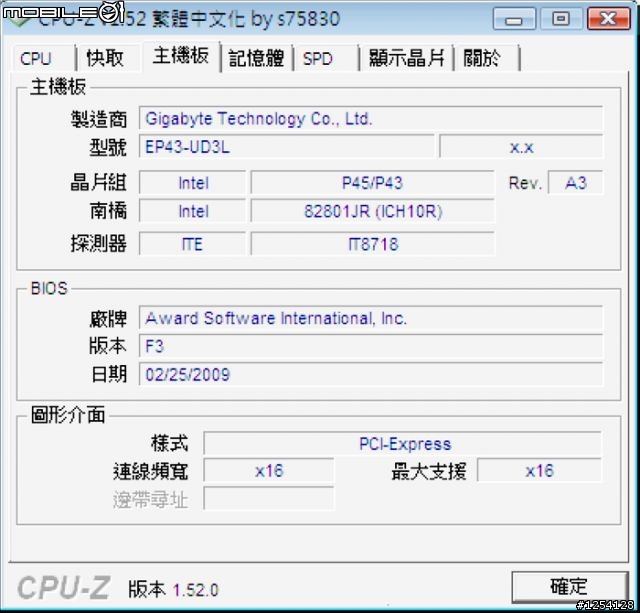Click the sensor chip IT8718 field
The image size is (640, 613).
click(x=372, y=244)
